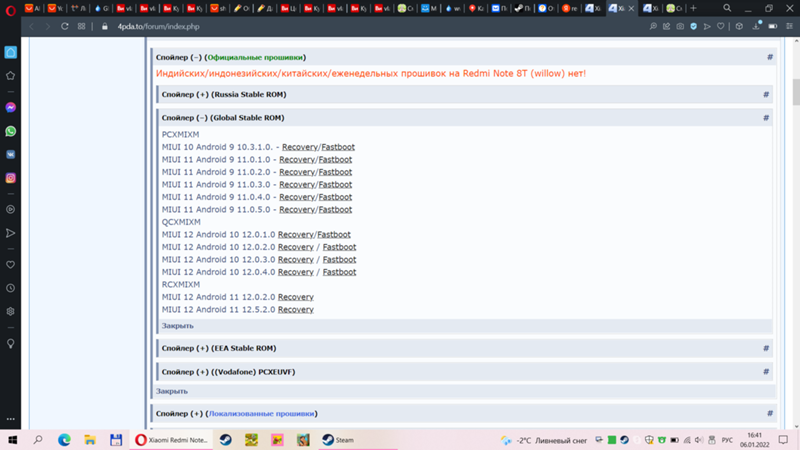Open a new browser tab

click(693, 8)
